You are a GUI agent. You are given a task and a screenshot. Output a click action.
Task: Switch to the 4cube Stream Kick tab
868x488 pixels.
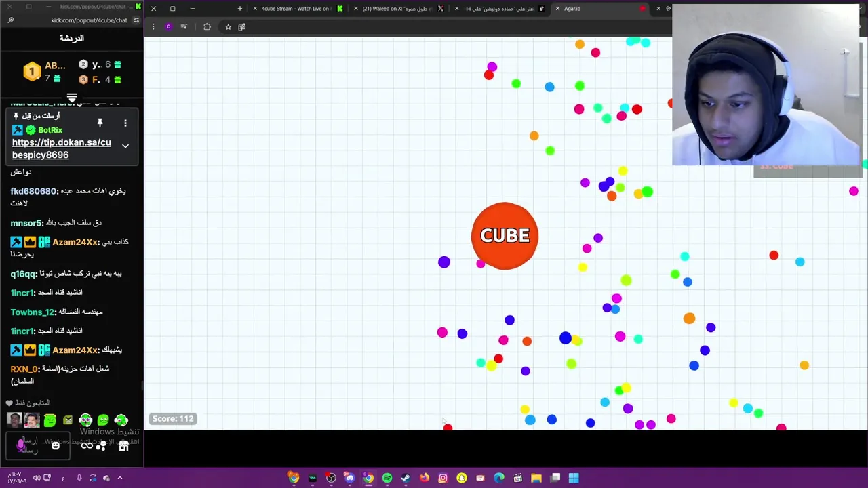pos(296,9)
